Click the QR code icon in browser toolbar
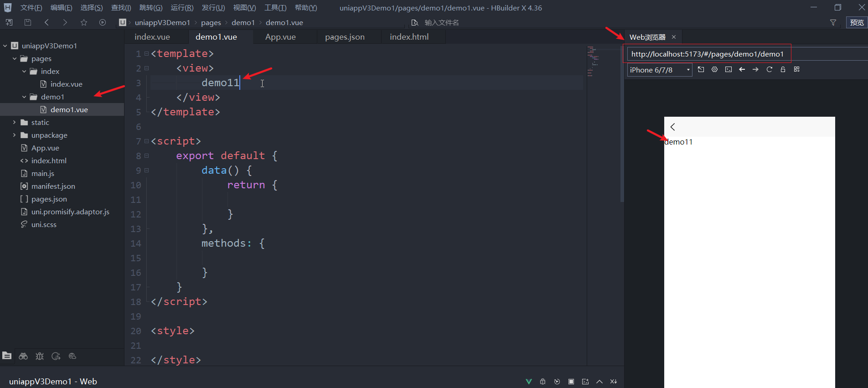Viewport: 868px width, 388px height. pyautogui.click(x=797, y=69)
